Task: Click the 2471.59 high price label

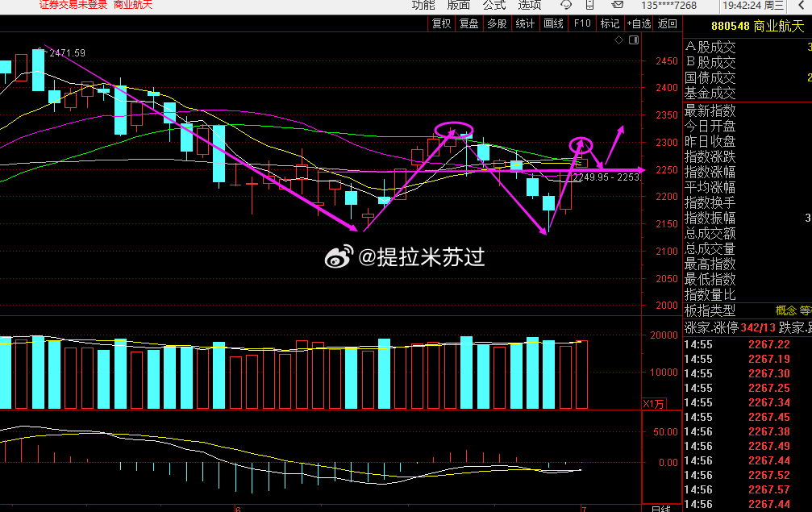Action: (x=67, y=52)
